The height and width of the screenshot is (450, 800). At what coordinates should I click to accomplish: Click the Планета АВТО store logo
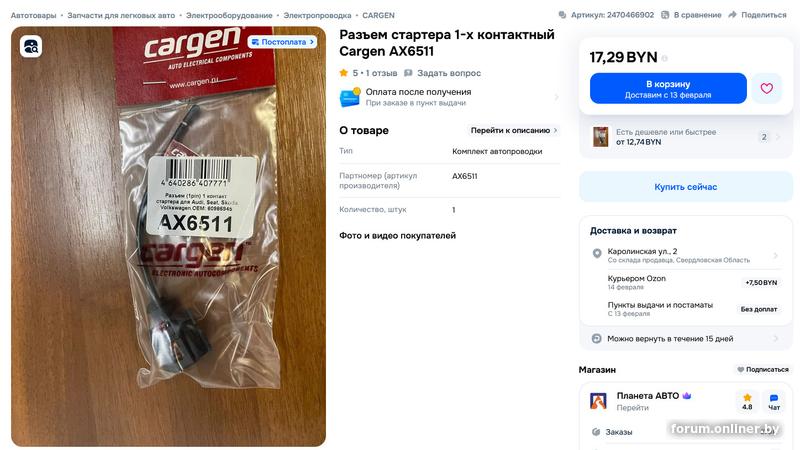tap(598, 401)
